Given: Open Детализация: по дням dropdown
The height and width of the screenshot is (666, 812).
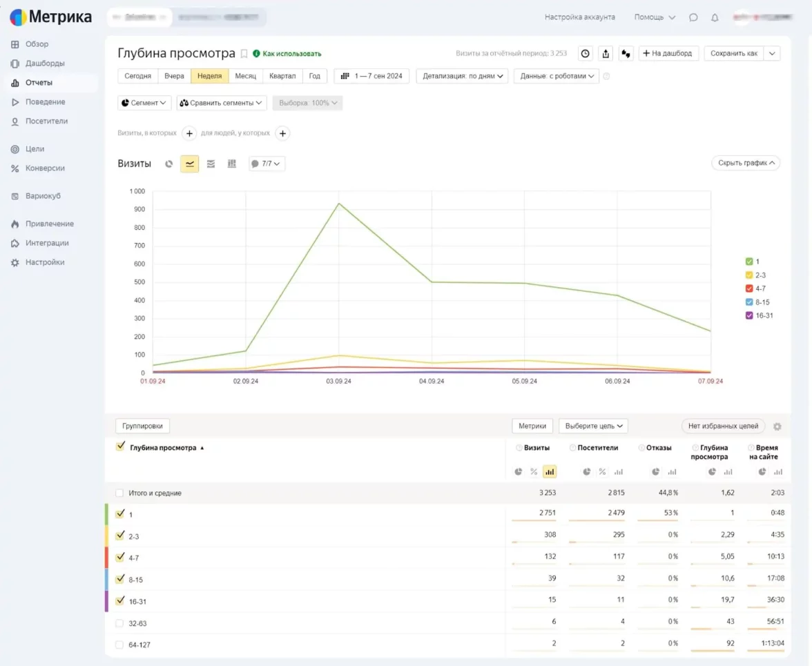Looking at the screenshot, I should [462, 76].
